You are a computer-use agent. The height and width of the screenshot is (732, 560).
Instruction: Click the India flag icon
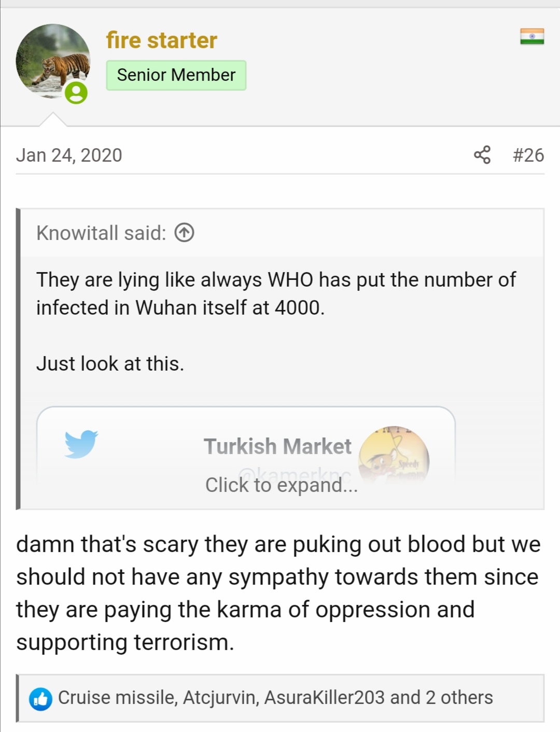point(532,36)
